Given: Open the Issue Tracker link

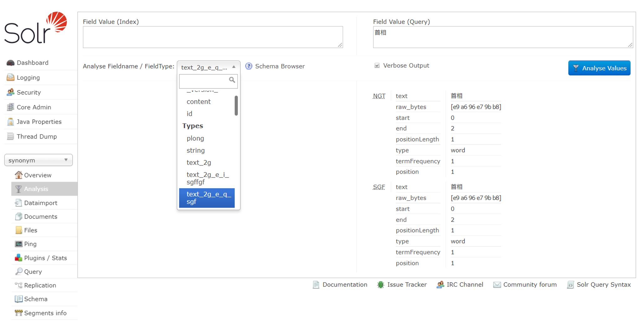Looking at the screenshot, I should [x=407, y=285].
